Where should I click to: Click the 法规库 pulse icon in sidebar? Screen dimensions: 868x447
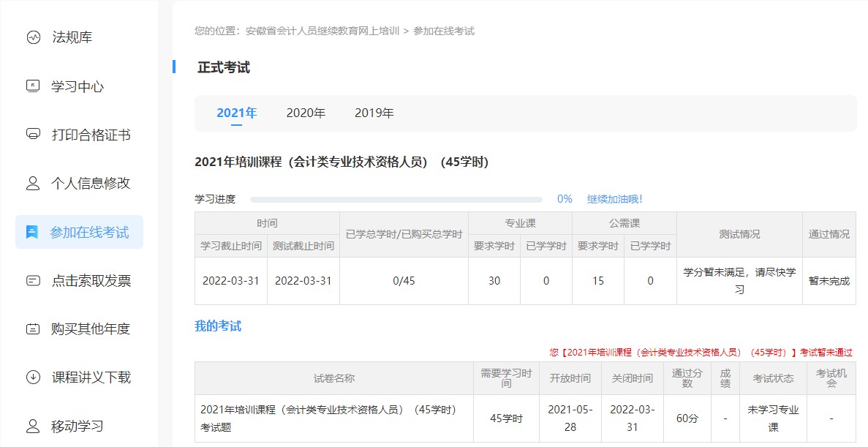pos(33,38)
